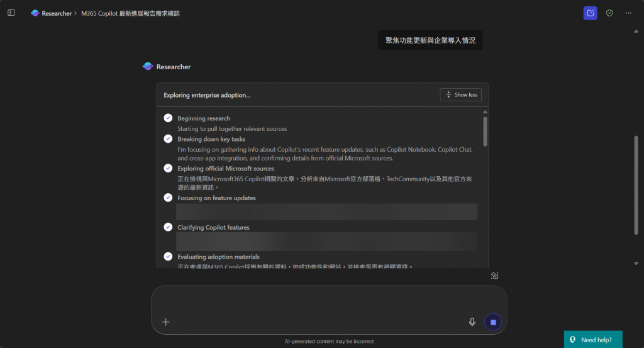Select Focusing on feature updates step
644x348 pixels.
pyautogui.click(x=216, y=198)
